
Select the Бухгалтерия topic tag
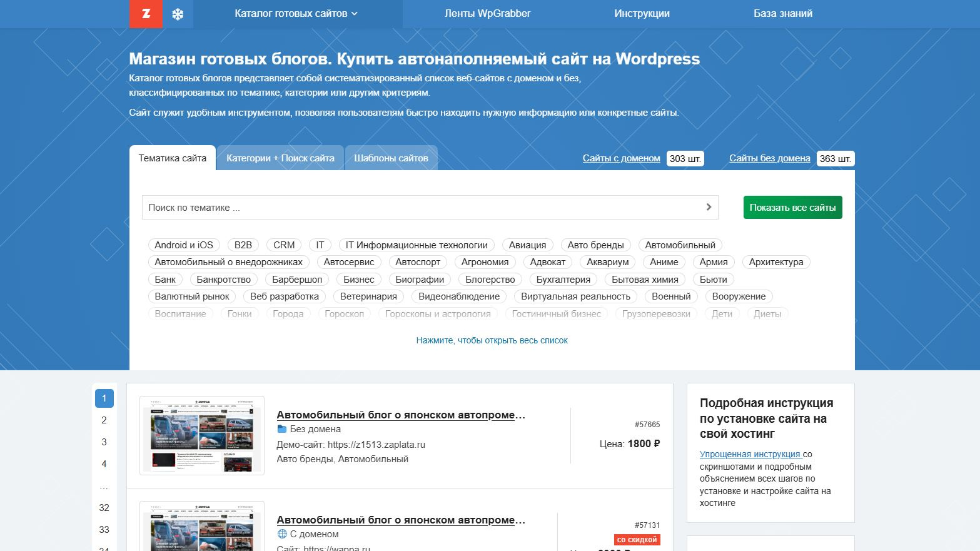tap(563, 280)
